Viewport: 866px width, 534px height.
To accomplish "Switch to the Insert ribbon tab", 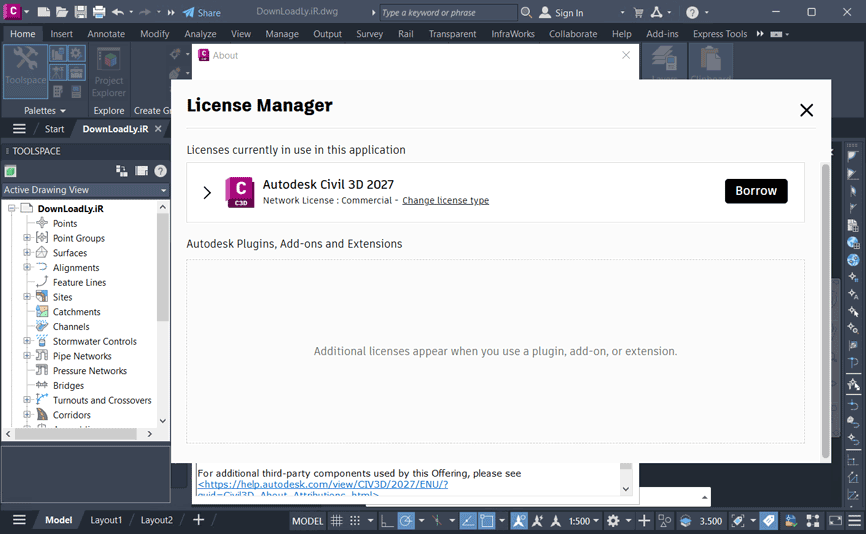I will (x=61, y=34).
